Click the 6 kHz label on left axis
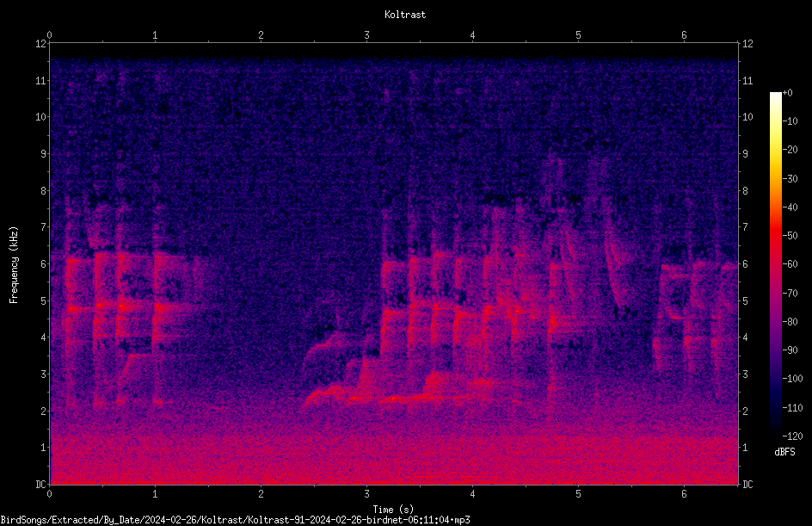 [x=44, y=263]
